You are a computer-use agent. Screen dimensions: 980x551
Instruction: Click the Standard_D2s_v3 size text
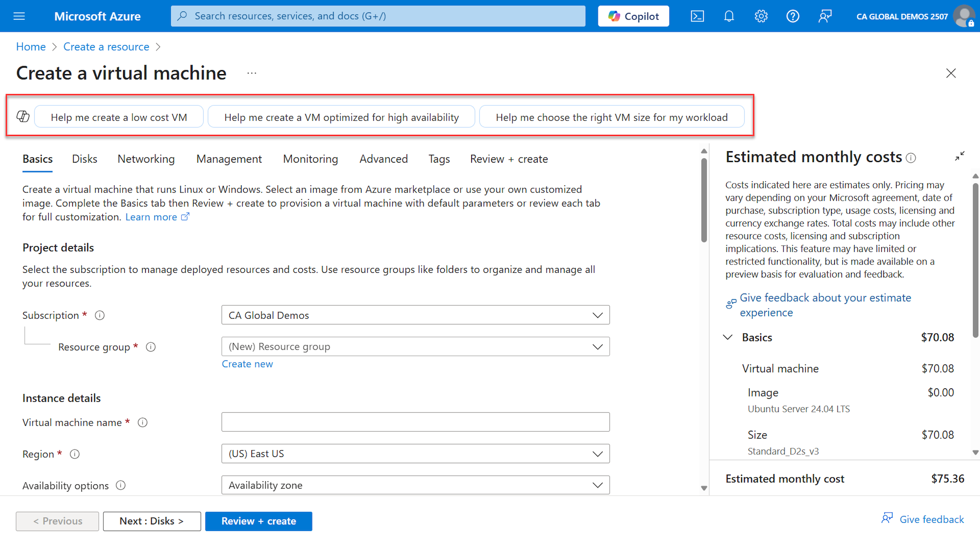click(x=783, y=451)
